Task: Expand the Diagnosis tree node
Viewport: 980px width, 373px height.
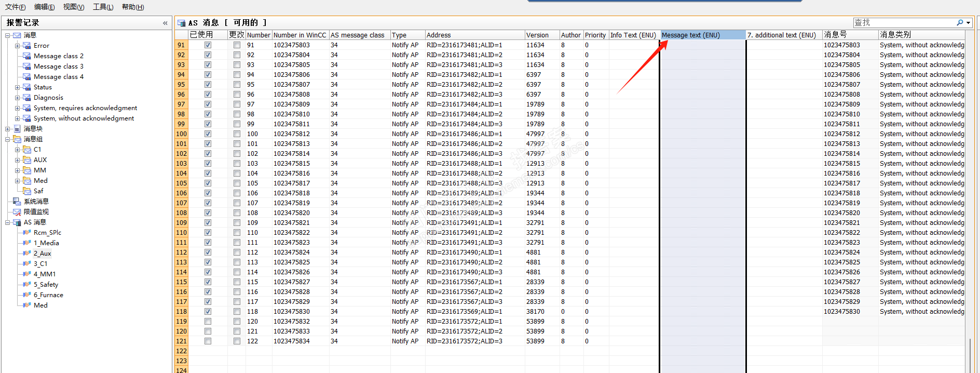Action: pos(18,98)
